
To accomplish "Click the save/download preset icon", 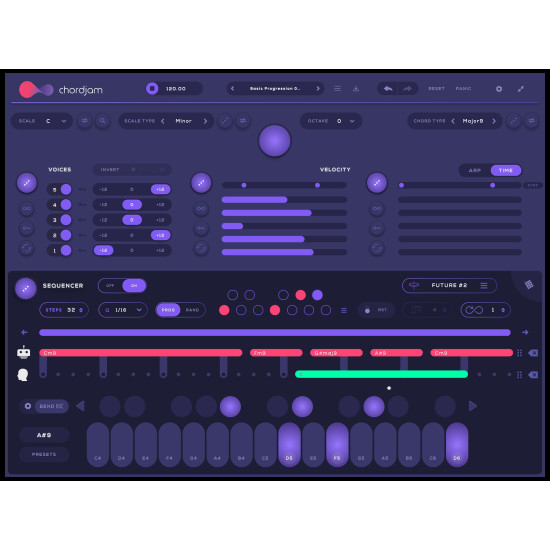I will (356, 88).
